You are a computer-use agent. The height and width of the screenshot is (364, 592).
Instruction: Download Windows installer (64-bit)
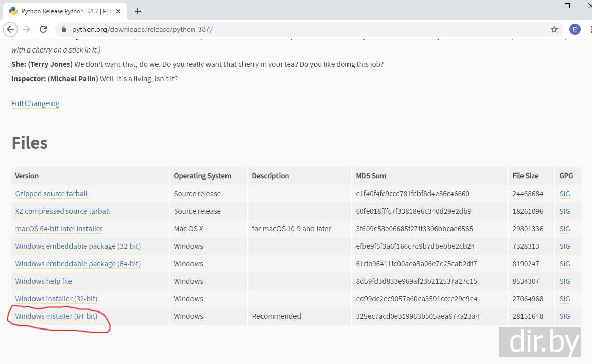(56, 316)
